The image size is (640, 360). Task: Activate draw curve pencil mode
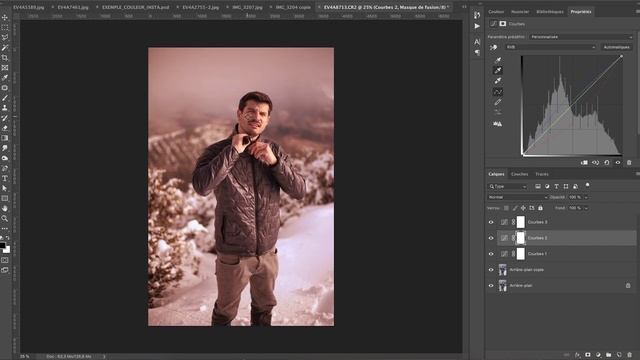click(498, 102)
